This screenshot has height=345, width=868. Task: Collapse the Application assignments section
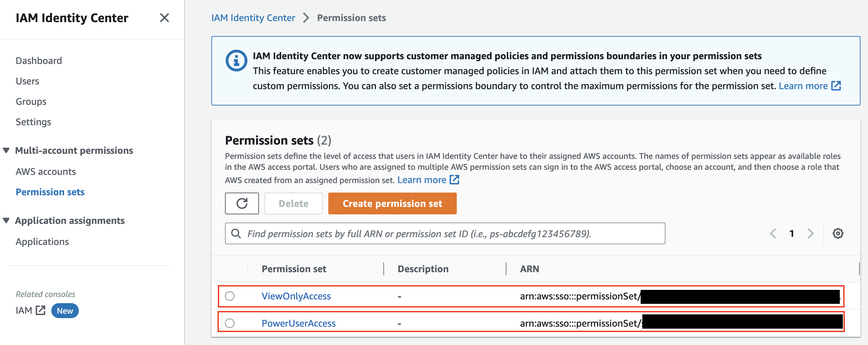tap(6, 220)
